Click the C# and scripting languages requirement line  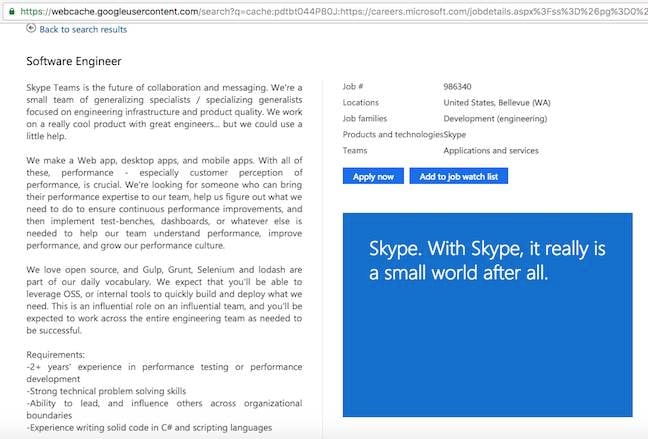click(149, 427)
